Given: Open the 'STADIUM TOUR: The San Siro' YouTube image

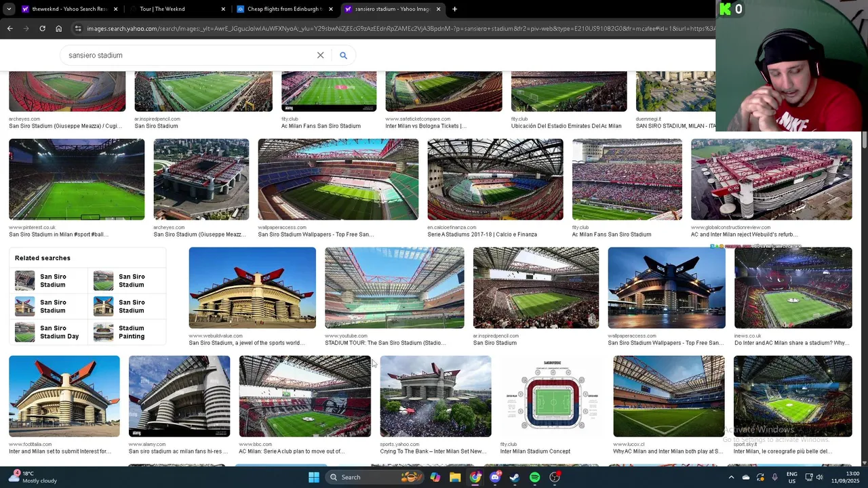Looking at the screenshot, I should point(395,287).
